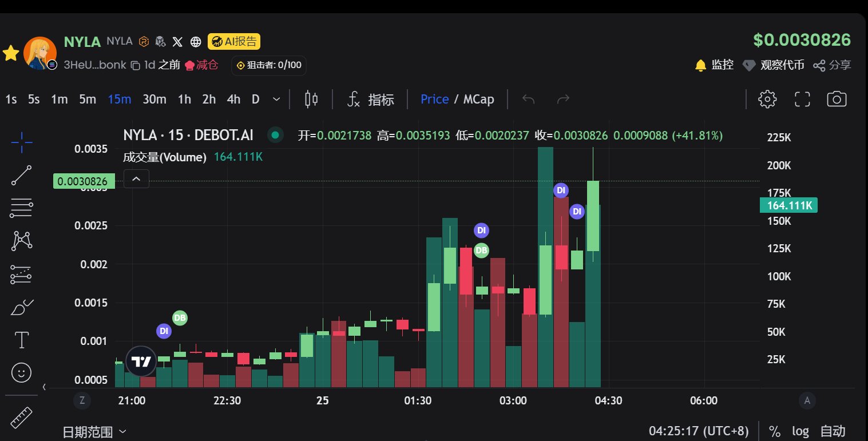Add to watchlist via 观察代币
The width and height of the screenshot is (868, 441).
tap(773, 65)
